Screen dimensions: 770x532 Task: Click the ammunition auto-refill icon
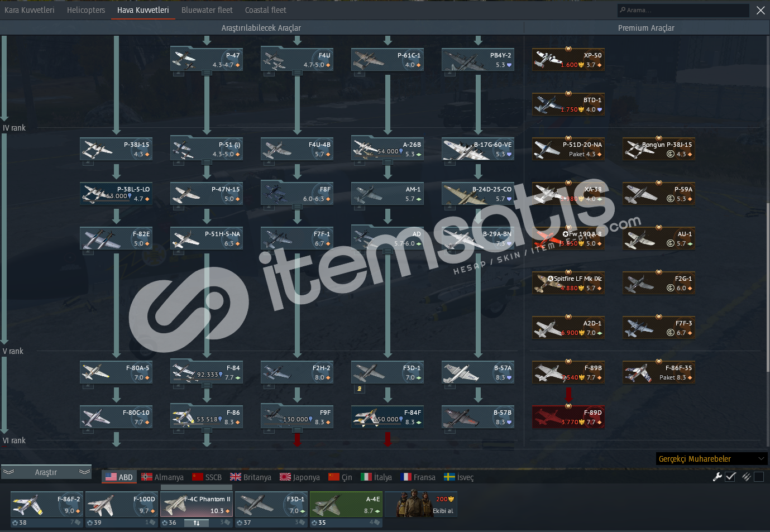click(746, 477)
